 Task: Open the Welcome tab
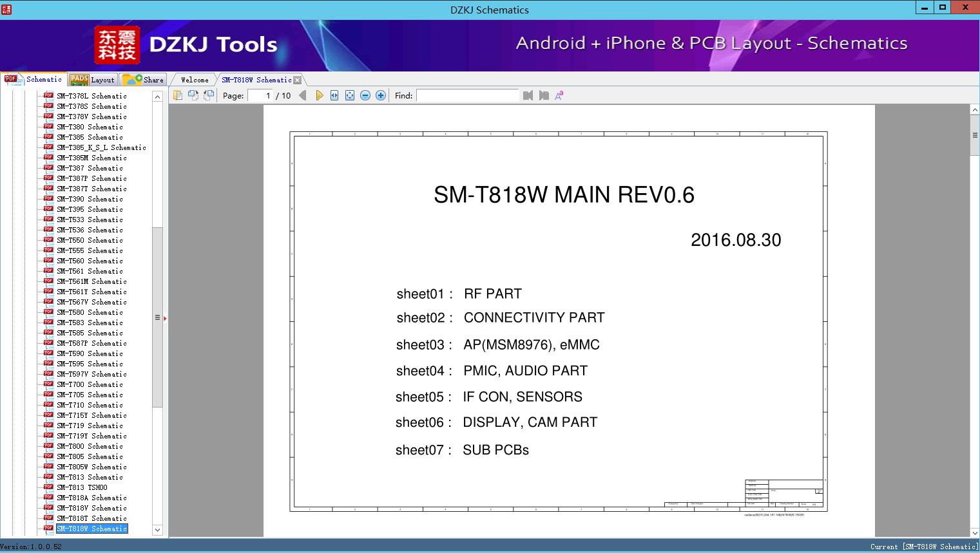[195, 80]
